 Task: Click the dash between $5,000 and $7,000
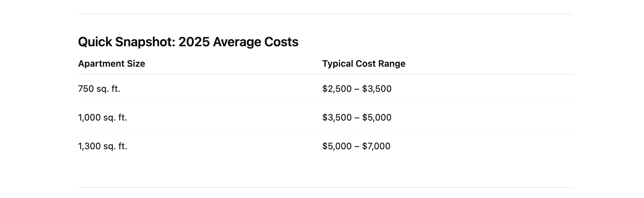click(x=357, y=146)
